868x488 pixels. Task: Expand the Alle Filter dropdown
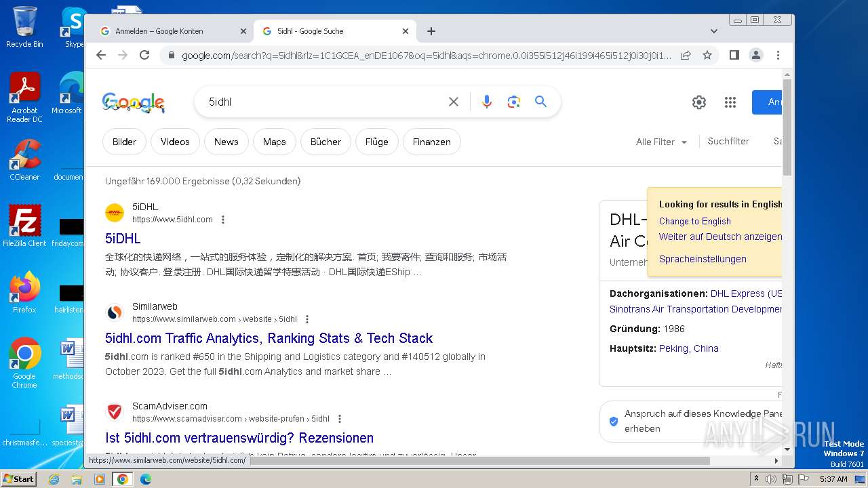pos(661,142)
